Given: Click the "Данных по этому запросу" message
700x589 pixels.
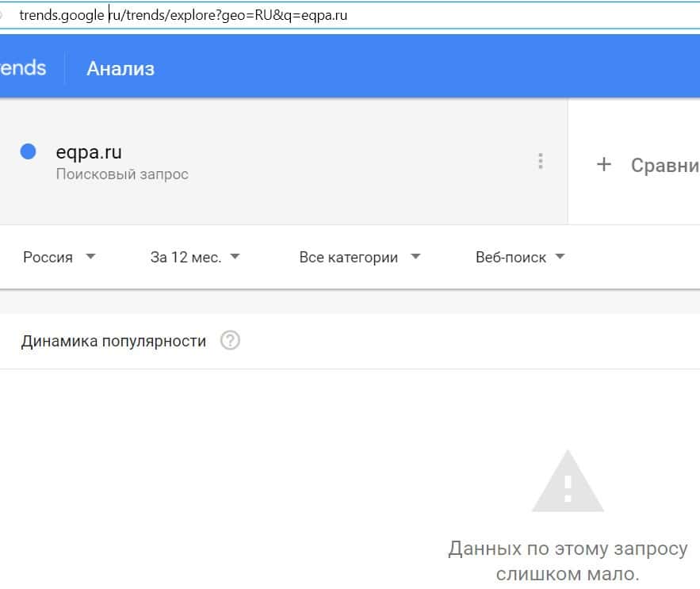Looking at the screenshot, I should pos(568,549).
